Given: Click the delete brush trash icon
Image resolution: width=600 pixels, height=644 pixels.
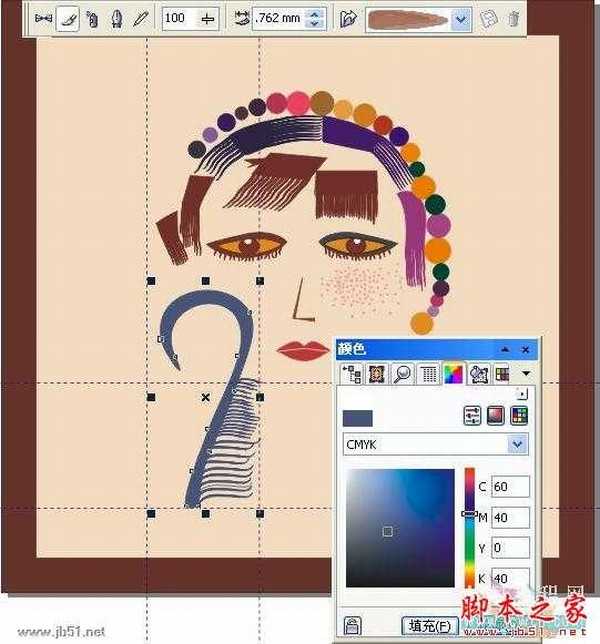Looking at the screenshot, I should point(514,18).
